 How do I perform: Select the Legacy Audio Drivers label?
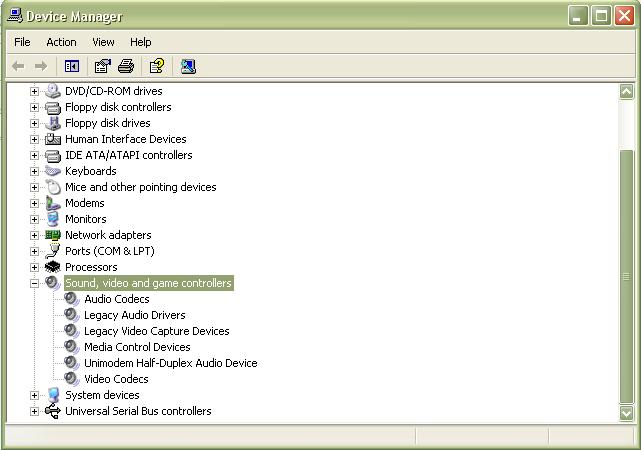point(134,315)
